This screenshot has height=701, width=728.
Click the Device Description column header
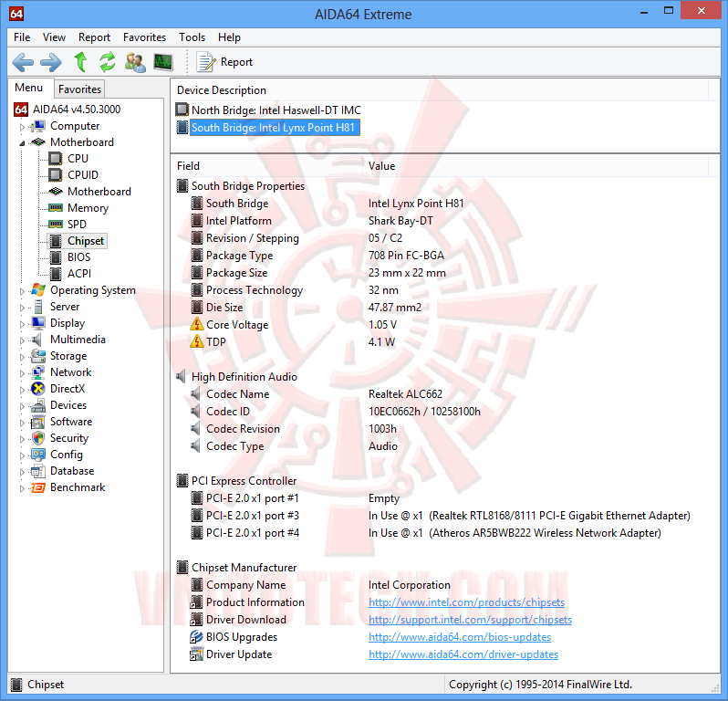(440, 90)
